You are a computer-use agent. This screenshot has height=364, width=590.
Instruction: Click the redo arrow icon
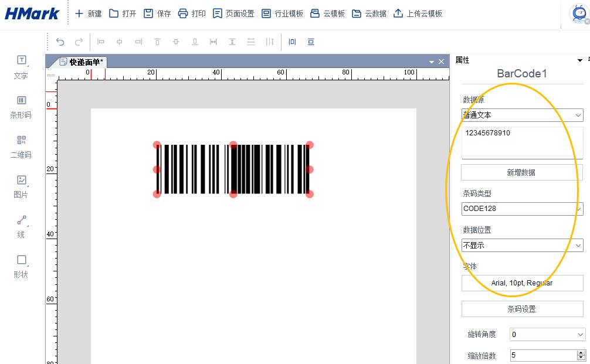tap(79, 42)
